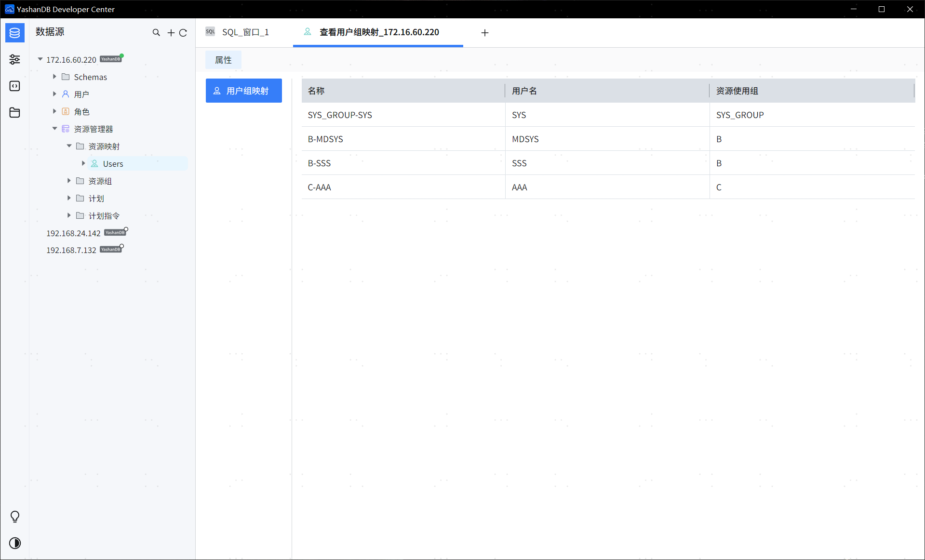The width and height of the screenshot is (925, 560).
Task: Open the file folder icon in left sidebar
Action: (x=15, y=112)
